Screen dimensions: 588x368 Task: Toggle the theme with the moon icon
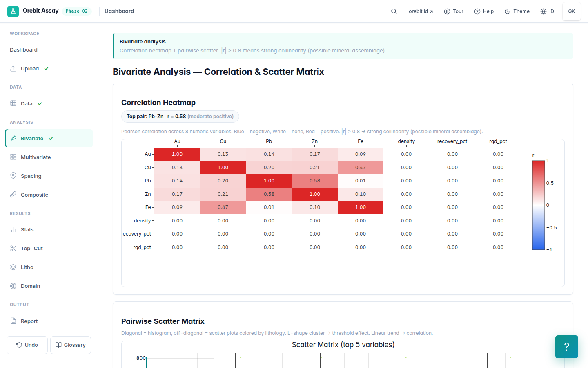click(x=508, y=11)
